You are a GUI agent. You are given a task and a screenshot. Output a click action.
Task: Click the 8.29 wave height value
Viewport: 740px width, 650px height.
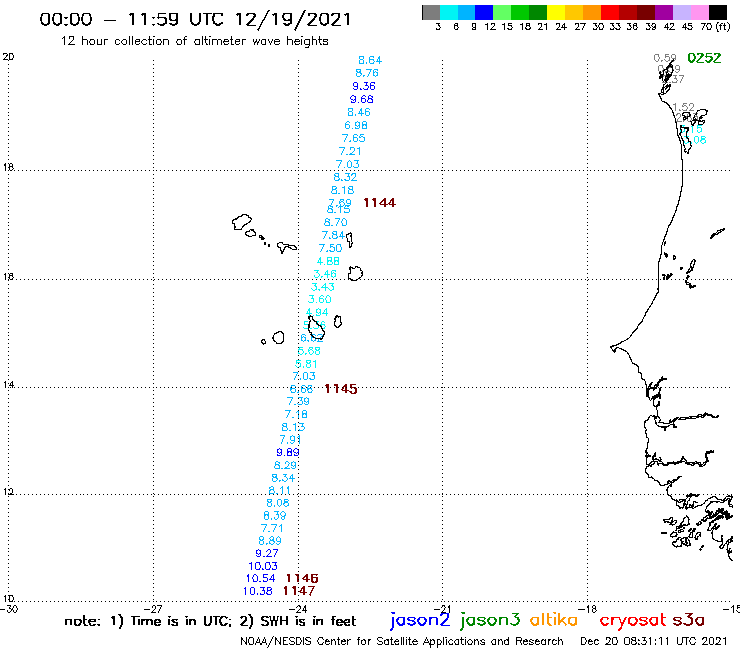[285, 465]
